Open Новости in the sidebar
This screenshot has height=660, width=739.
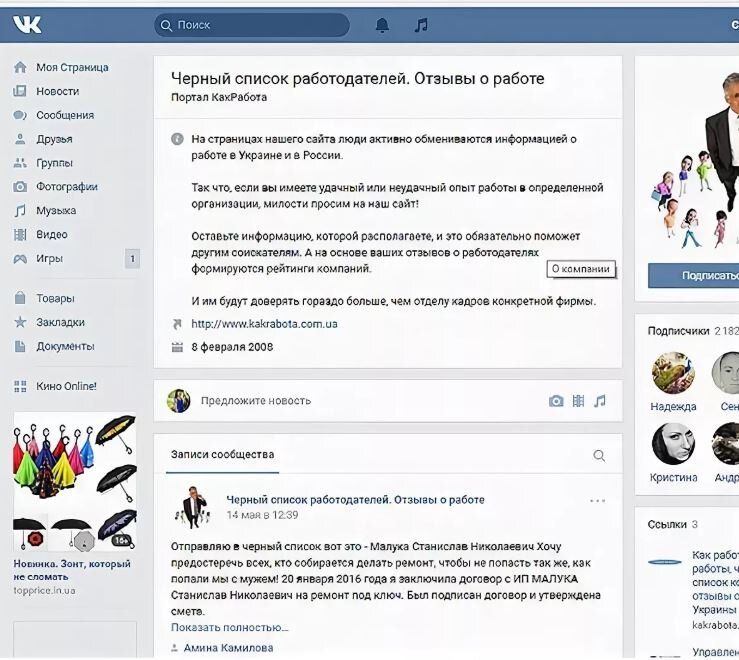[x=57, y=91]
